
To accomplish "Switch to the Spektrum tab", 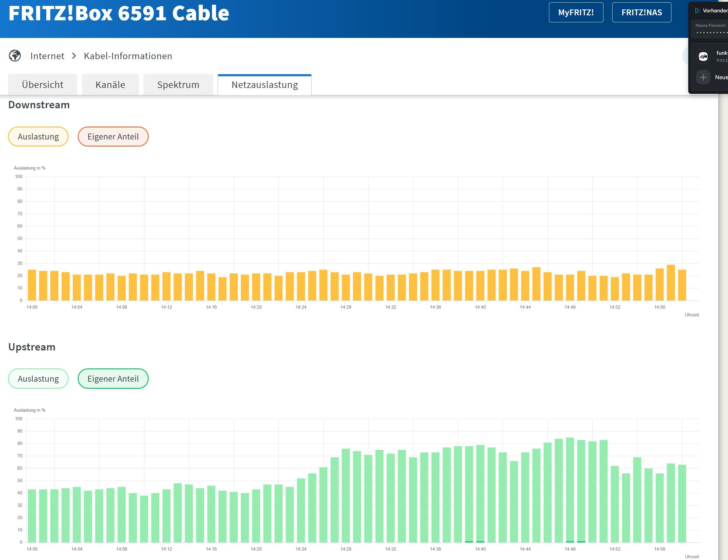I will pos(178,85).
